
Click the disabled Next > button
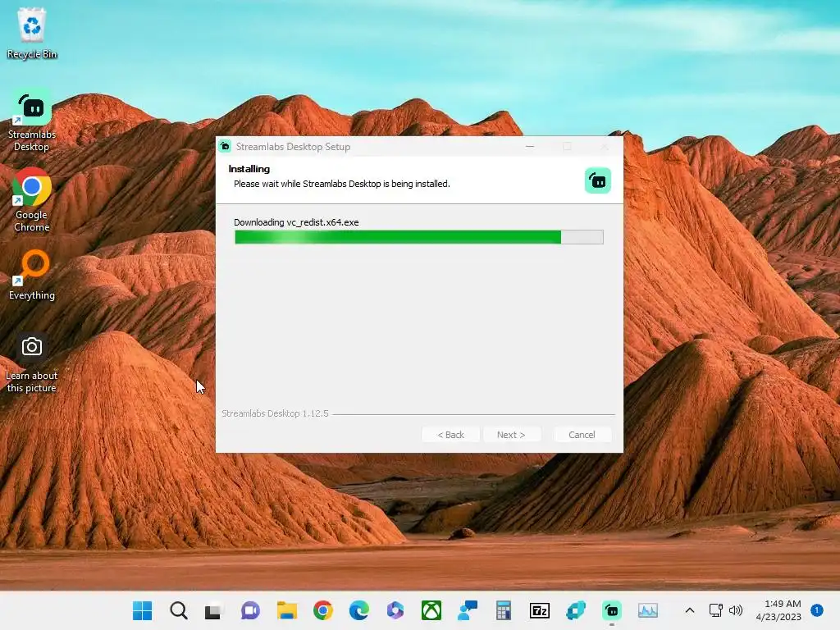tap(511, 435)
